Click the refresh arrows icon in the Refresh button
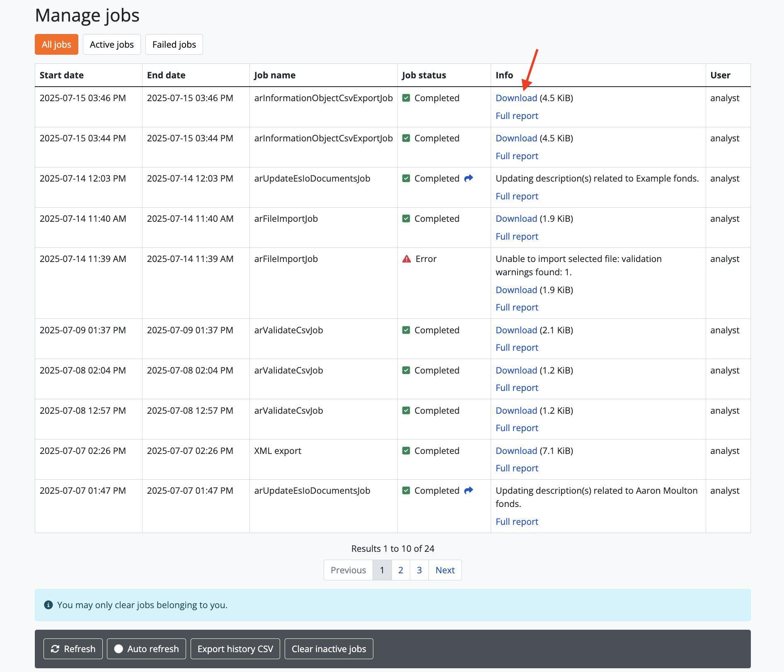 (x=55, y=649)
